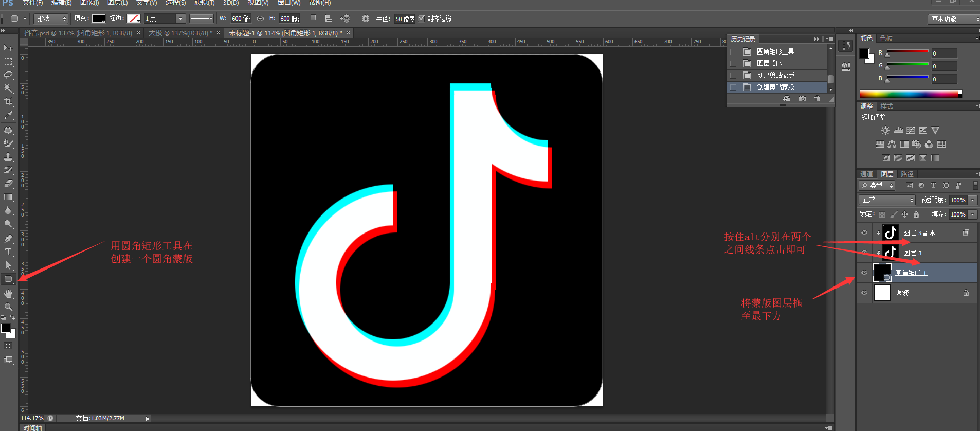980x431 pixels.
Task: Select history state 创建剪贴蒙版 last entry
Action: pyautogui.click(x=777, y=87)
